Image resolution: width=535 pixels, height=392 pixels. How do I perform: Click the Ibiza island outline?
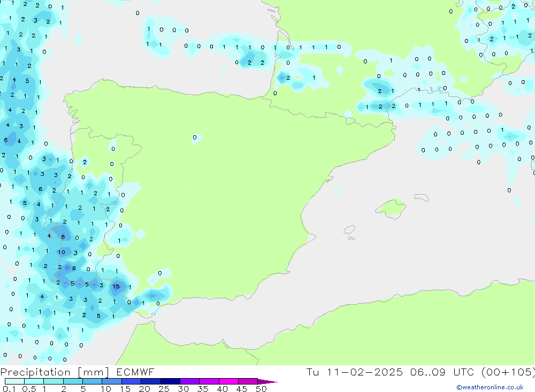[349, 230]
